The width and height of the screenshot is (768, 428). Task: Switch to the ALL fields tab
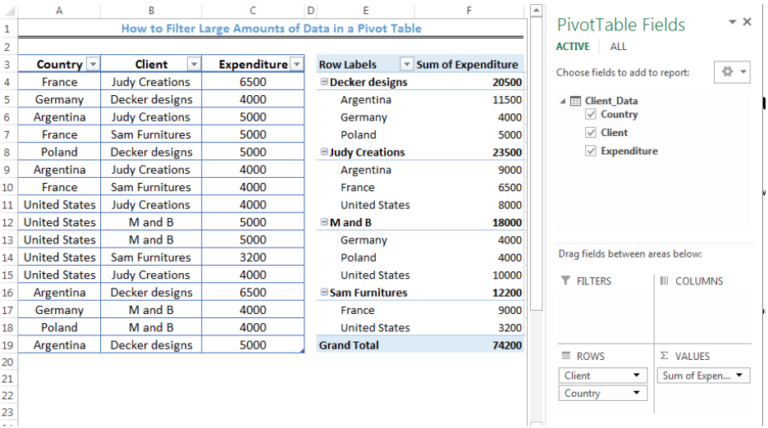coord(618,47)
